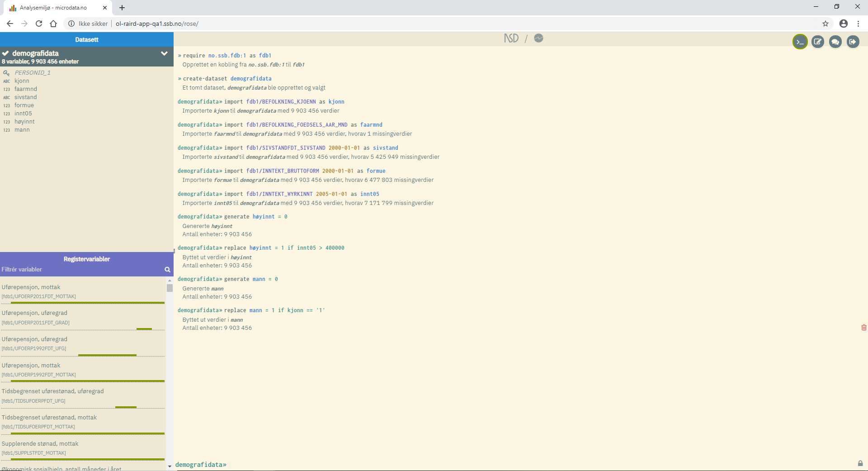Select the sivstand variable in dataset
The width and height of the screenshot is (868, 471).
[25, 97]
